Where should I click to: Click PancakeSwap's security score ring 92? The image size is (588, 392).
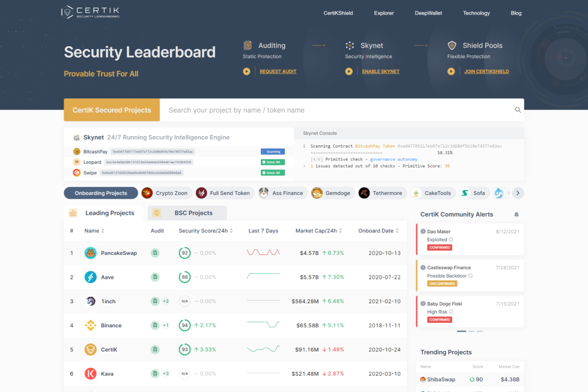185,253
